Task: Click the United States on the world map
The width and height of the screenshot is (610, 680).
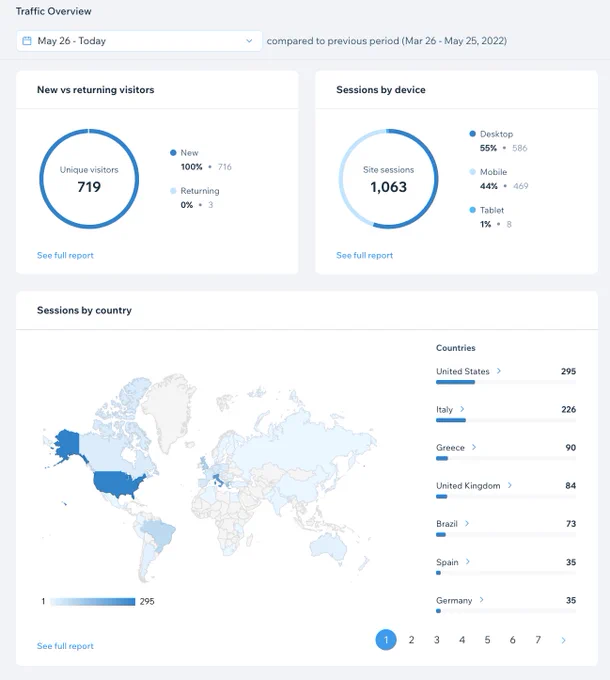Action: (117, 484)
